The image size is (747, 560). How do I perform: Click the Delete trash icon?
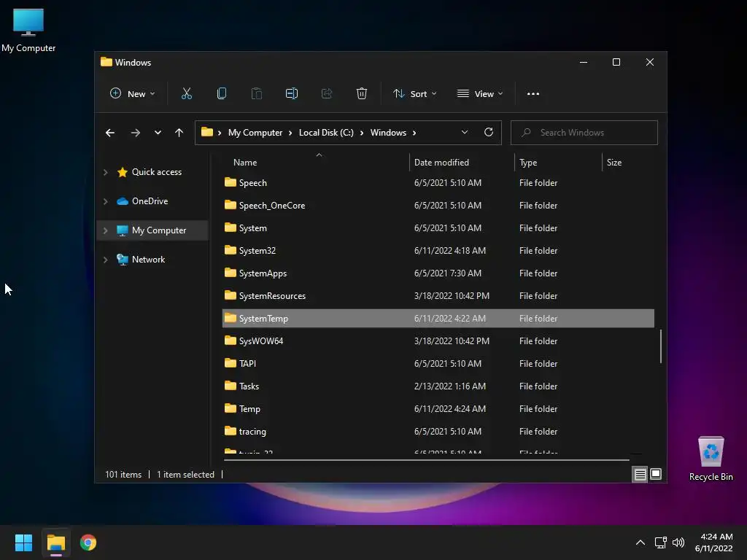[362, 94]
